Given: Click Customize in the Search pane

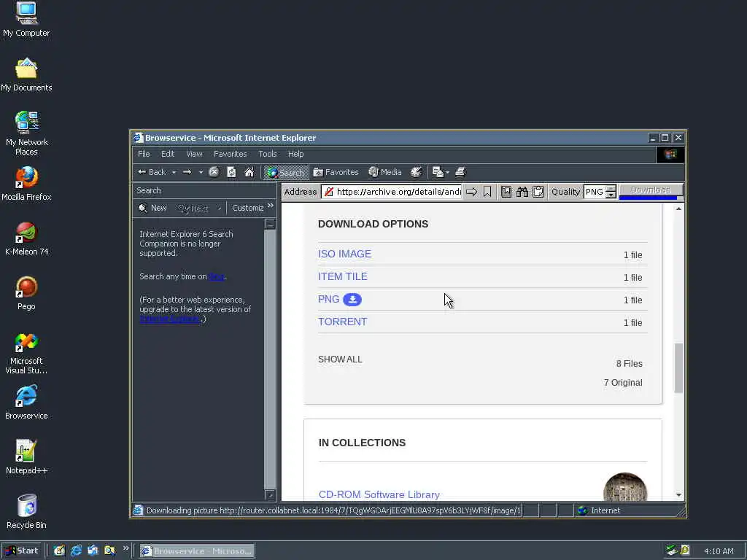Looking at the screenshot, I should point(247,208).
